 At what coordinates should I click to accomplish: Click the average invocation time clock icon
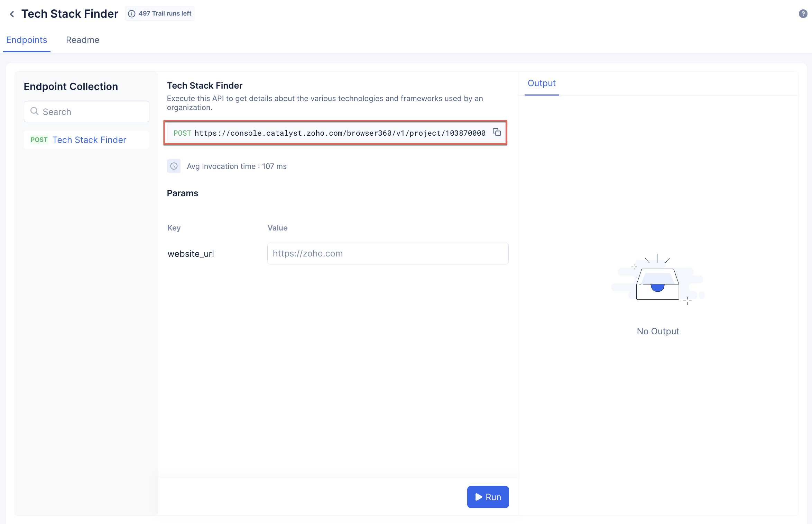[174, 166]
